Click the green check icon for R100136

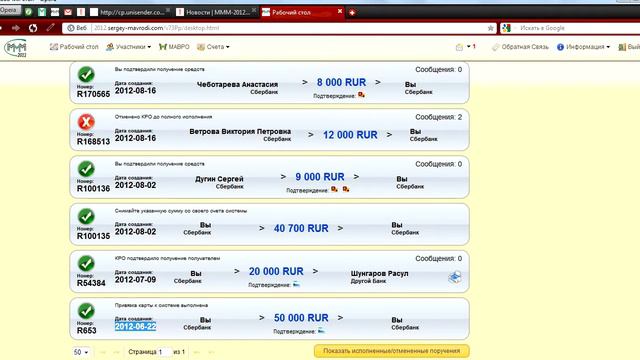pyautogui.click(x=86, y=169)
